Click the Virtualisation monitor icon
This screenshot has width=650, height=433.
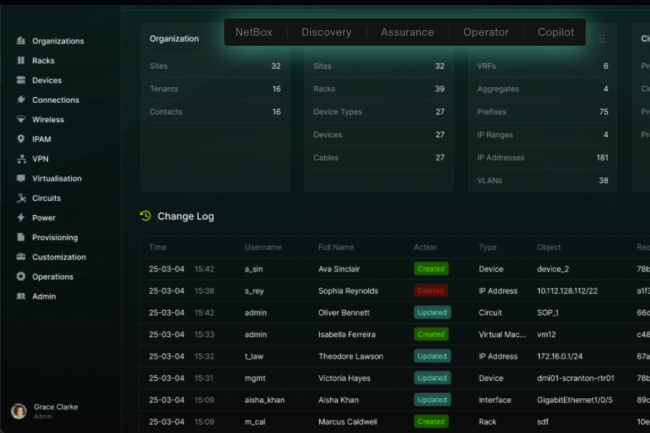(21, 178)
